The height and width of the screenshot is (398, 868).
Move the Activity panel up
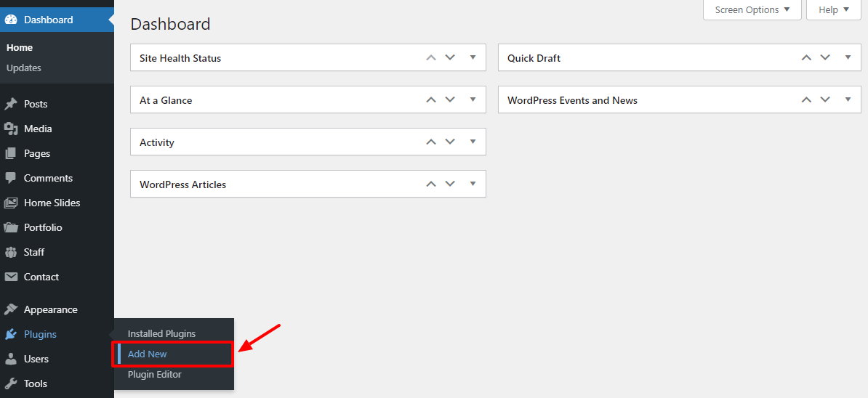pyautogui.click(x=431, y=142)
